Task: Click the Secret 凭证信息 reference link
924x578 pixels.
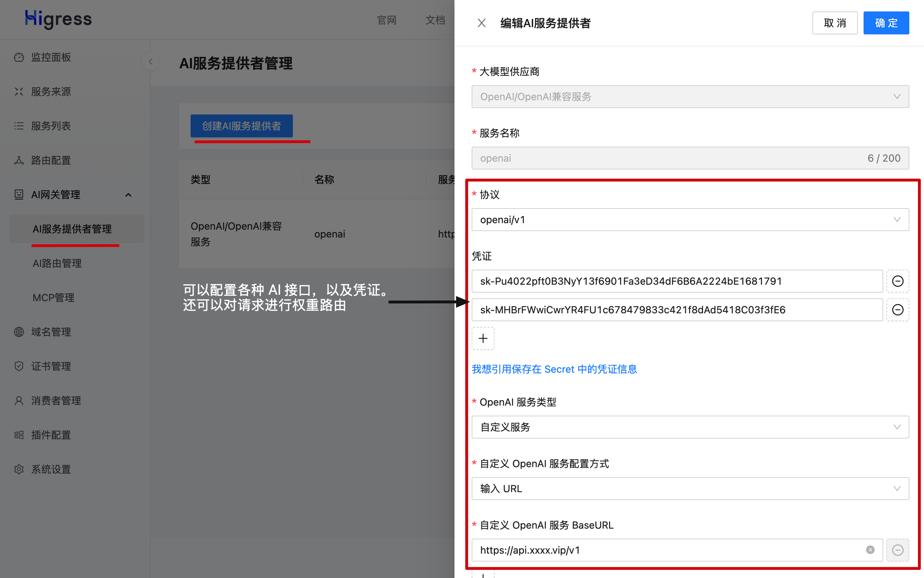Action: (x=554, y=369)
